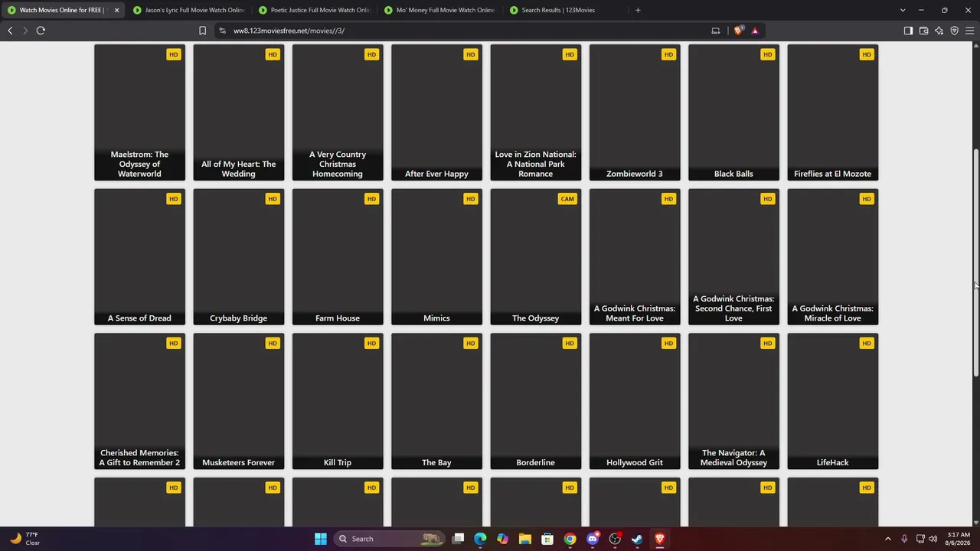Select the Watch Movies Online tab
The height and width of the screenshot is (551, 980).
click(x=63, y=10)
